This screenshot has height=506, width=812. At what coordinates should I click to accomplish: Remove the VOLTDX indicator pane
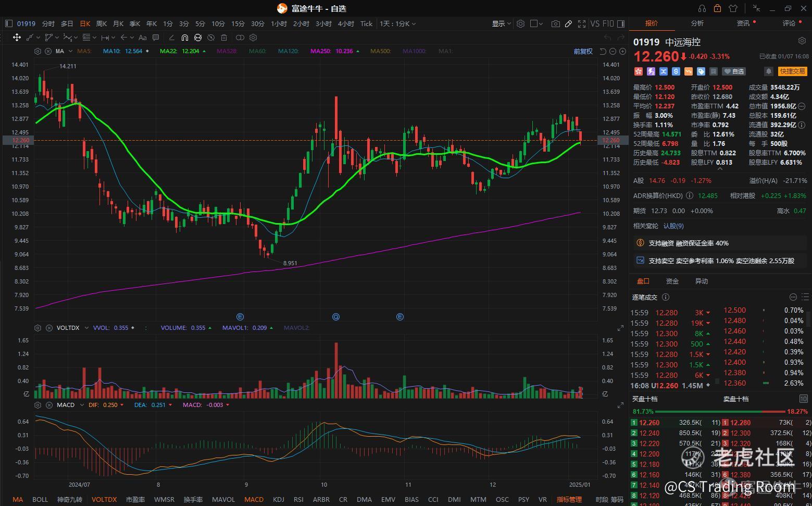(x=49, y=328)
